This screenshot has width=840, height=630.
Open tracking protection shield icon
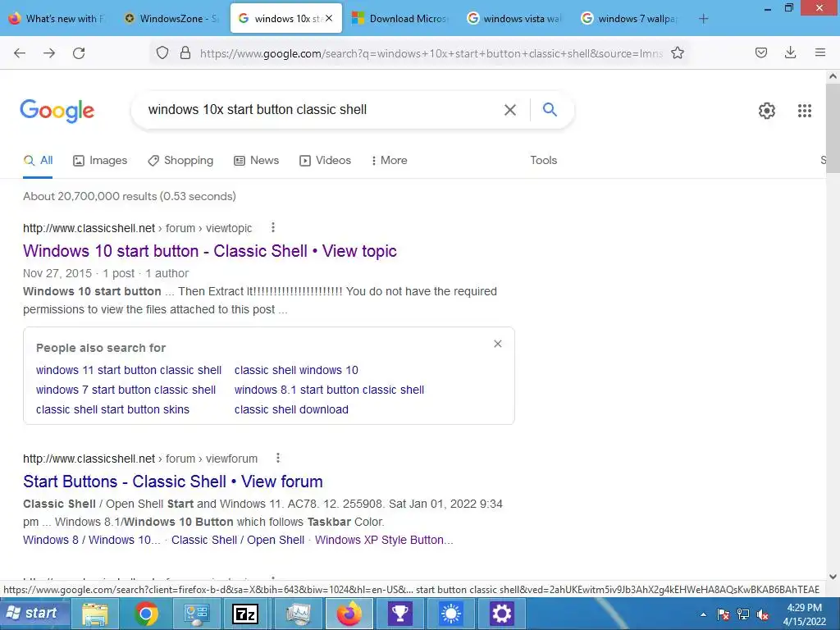[162, 53]
